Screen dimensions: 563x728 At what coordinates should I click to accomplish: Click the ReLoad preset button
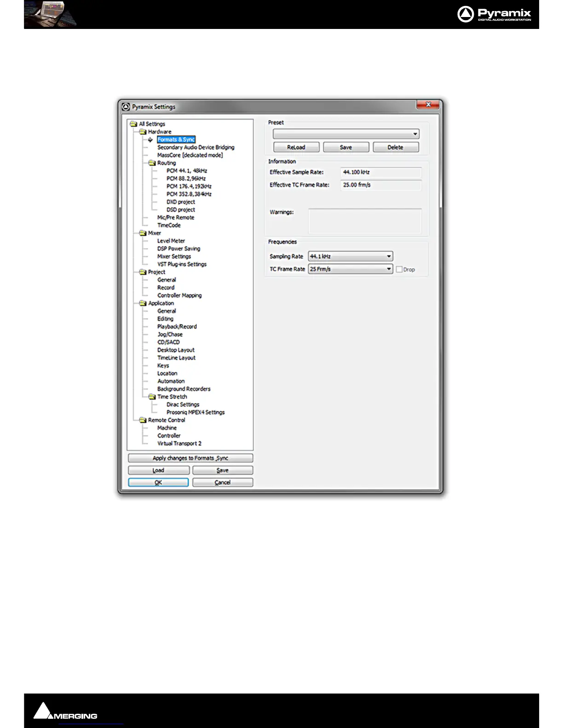(296, 148)
